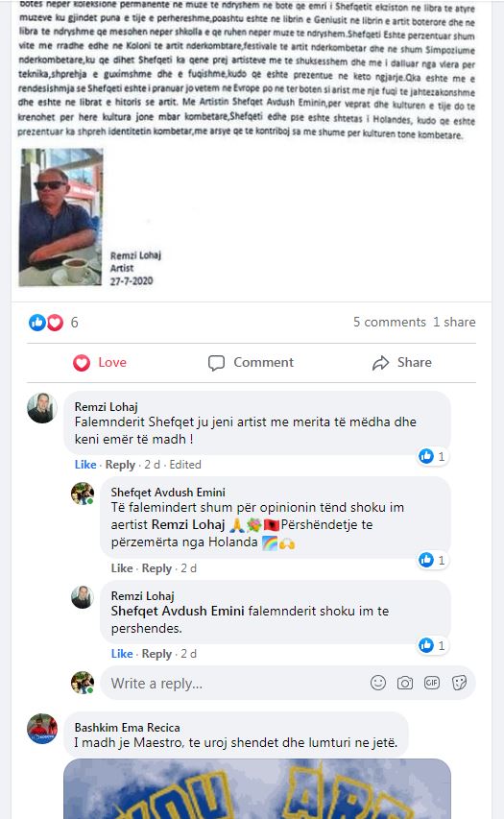
Task: Click the emoji icon in reply box
Action: pos(377,683)
